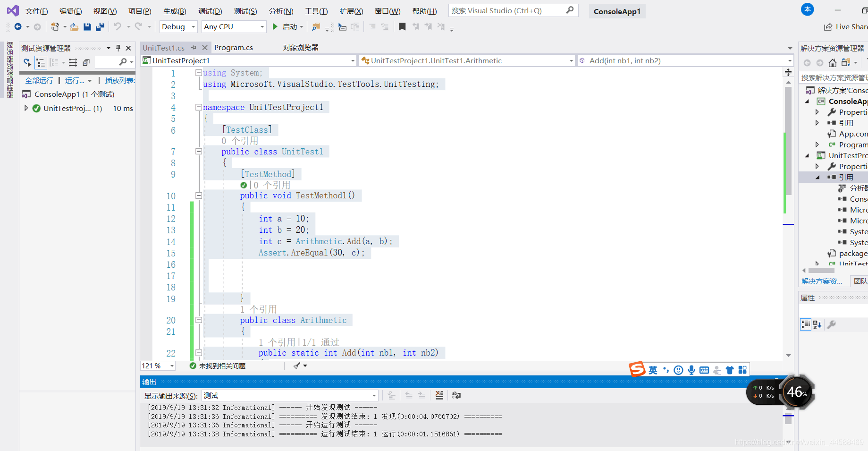Open the 生成(B) menu
The height and width of the screenshot is (451, 868).
(x=175, y=11)
